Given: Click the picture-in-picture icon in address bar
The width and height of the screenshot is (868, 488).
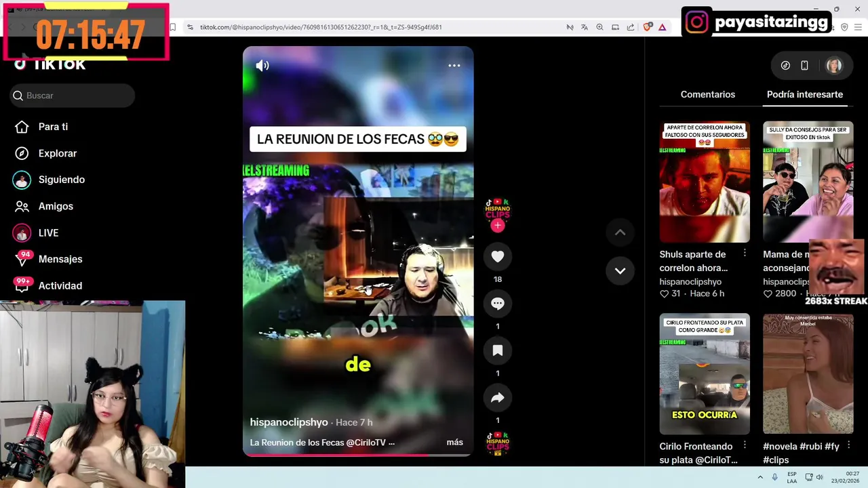Looking at the screenshot, I should click(x=615, y=27).
